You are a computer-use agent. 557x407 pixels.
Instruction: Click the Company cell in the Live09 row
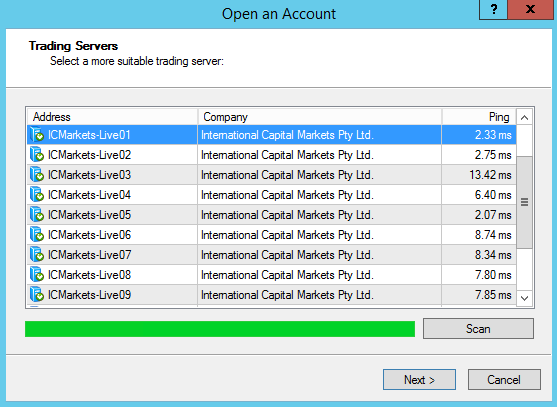(x=320, y=295)
